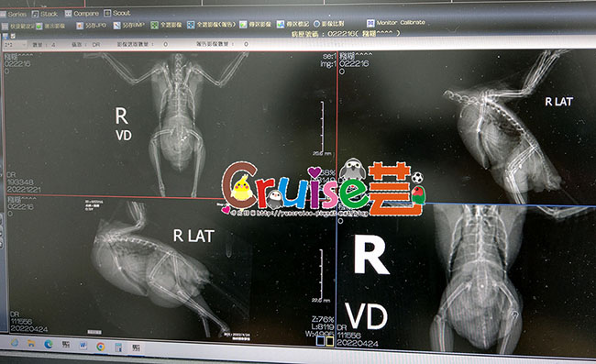Open File Explorer from the taskbar

point(31,344)
